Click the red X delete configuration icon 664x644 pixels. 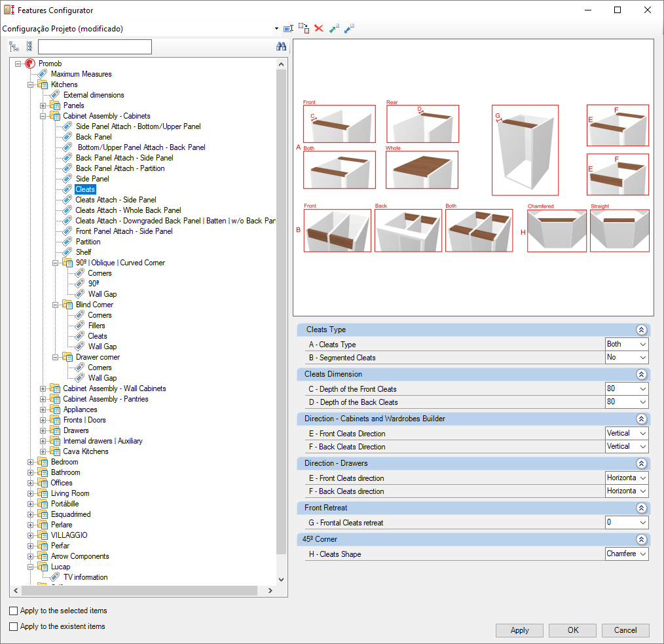pyautogui.click(x=319, y=29)
